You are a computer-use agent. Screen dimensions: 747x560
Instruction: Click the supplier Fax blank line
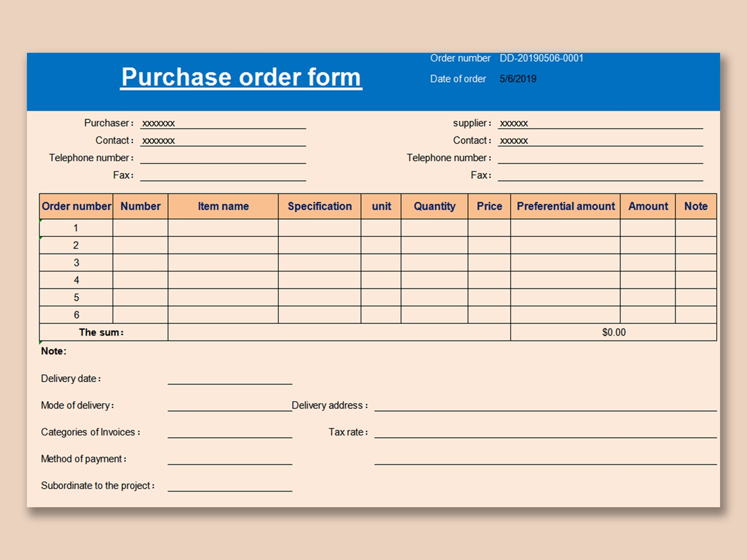click(600, 175)
